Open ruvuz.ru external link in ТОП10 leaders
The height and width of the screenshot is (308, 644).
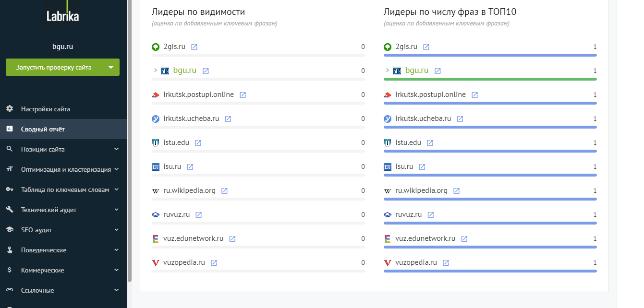pyautogui.click(x=431, y=215)
